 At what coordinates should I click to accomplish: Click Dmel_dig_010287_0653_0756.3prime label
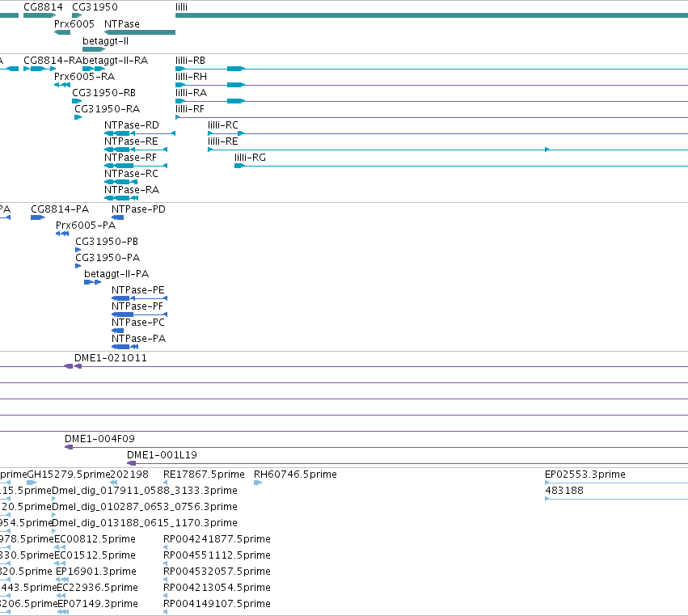[145, 506]
